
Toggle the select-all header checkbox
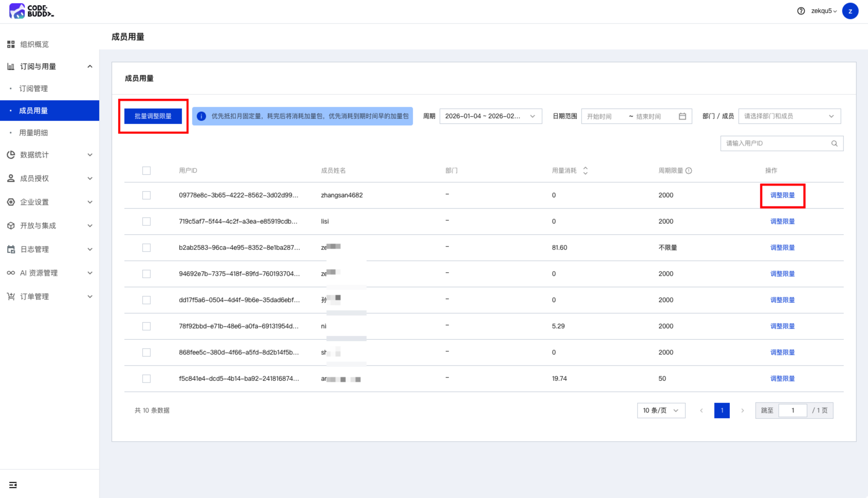point(146,171)
